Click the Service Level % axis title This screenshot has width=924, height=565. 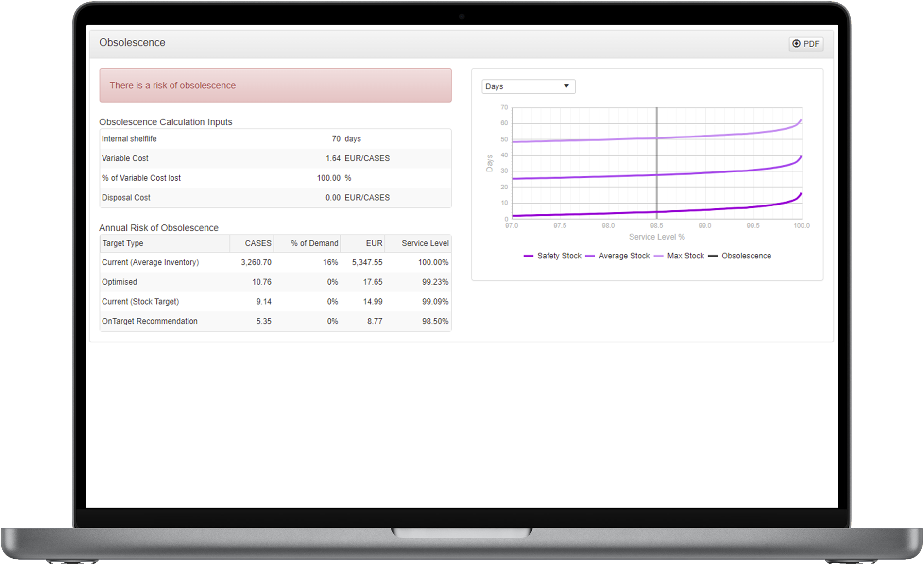point(657,237)
